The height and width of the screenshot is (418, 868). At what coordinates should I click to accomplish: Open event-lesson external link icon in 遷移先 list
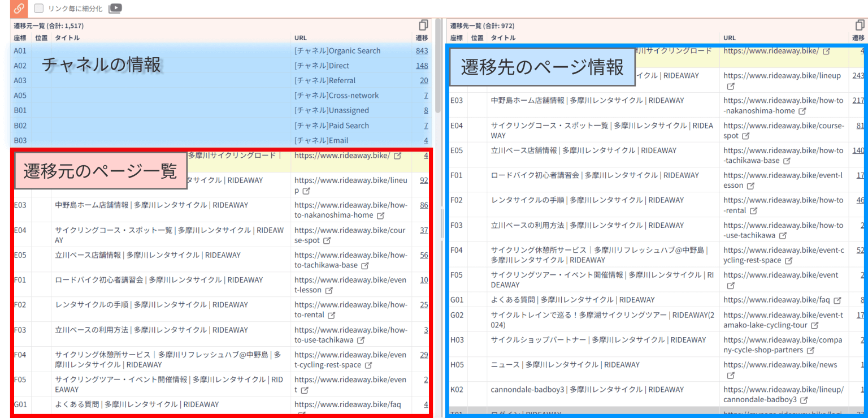point(750,186)
